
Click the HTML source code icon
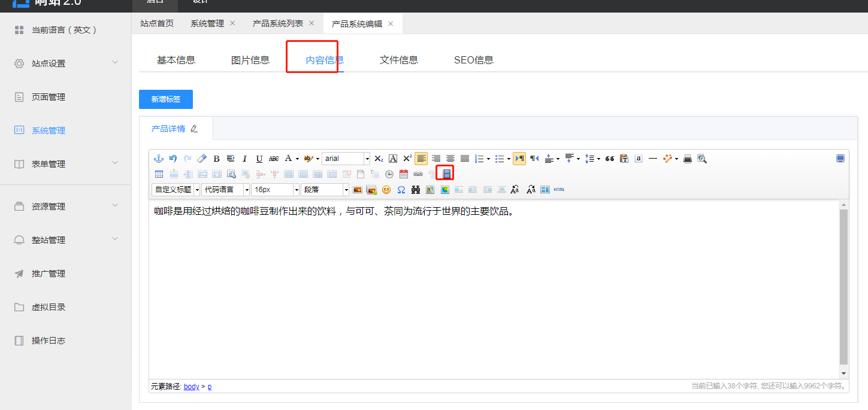559,190
